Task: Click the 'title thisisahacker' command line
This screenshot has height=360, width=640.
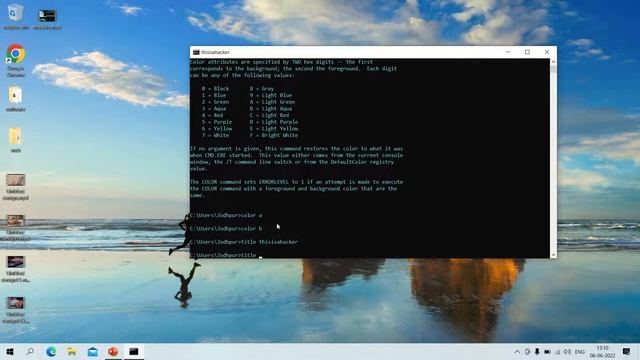Action: [244, 242]
